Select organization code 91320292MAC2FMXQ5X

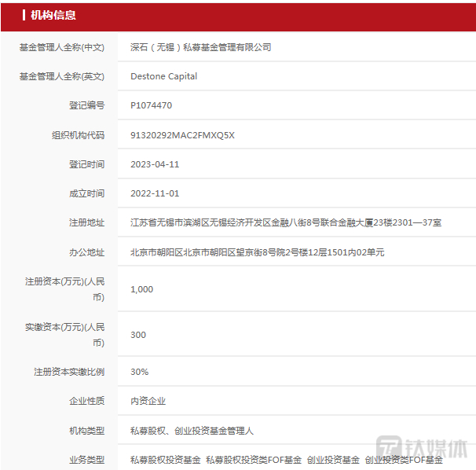pyautogui.click(x=182, y=135)
